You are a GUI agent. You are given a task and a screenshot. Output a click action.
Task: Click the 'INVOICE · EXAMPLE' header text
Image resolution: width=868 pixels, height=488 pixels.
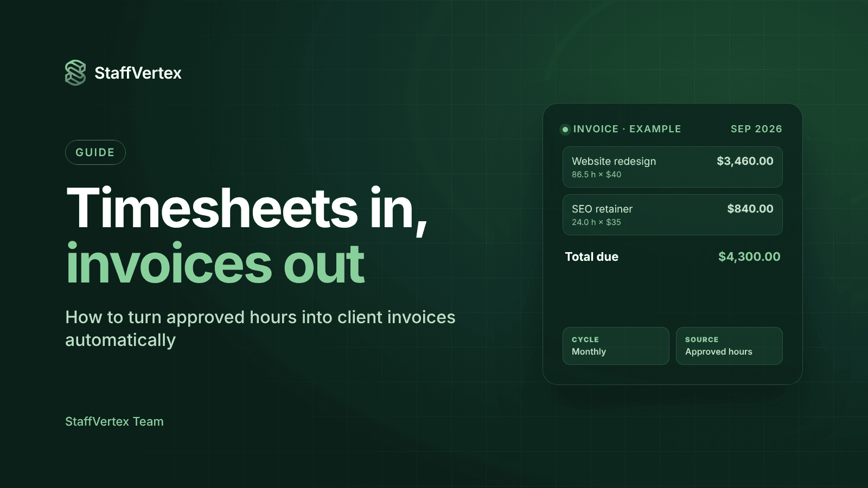[627, 129]
